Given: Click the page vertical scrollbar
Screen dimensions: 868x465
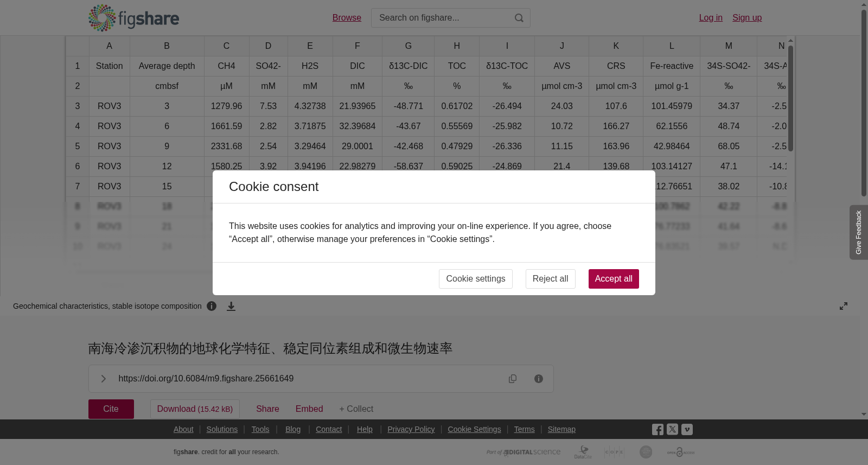Looking at the screenshot, I should (x=864, y=103).
